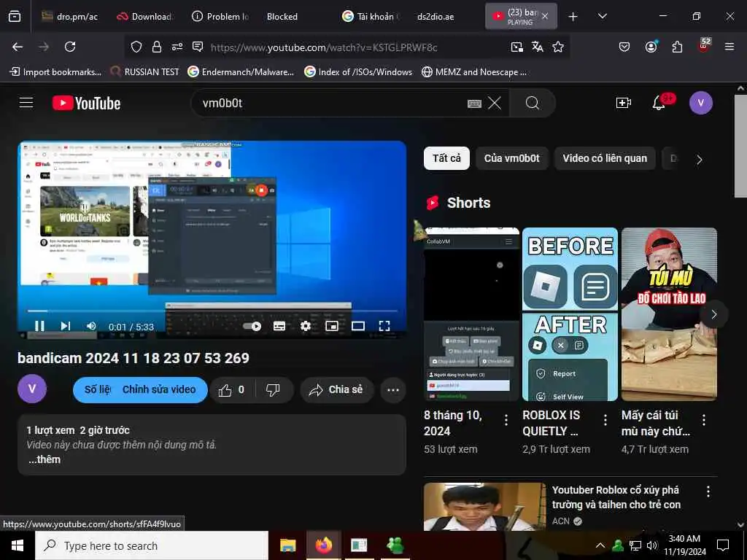Toggle the autoplay switch in player
Screen dimensions: 747x560
pos(252,326)
